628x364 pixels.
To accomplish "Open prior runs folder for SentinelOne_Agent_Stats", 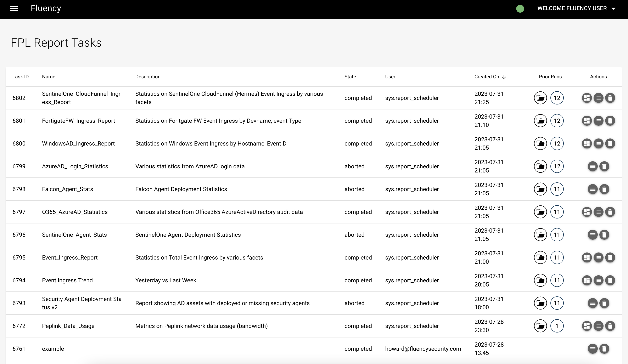I will point(540,235).
